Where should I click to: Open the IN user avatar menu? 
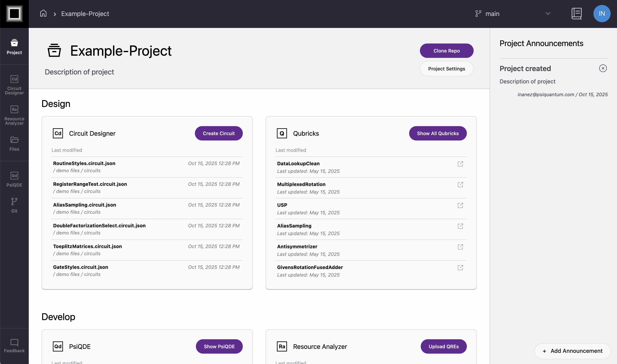(602, 14)
